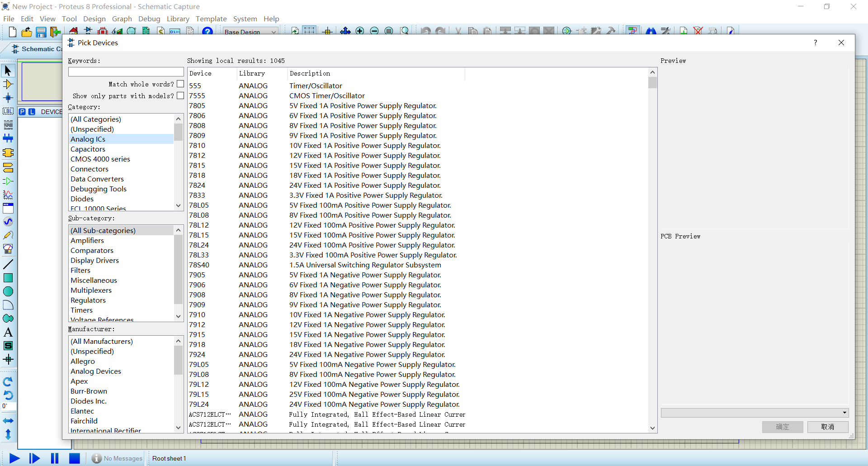Click Zoom Out toolbar icon
The width and height of the screenshot is (868, 466).
pyautogui.click(x=374, y=31)
